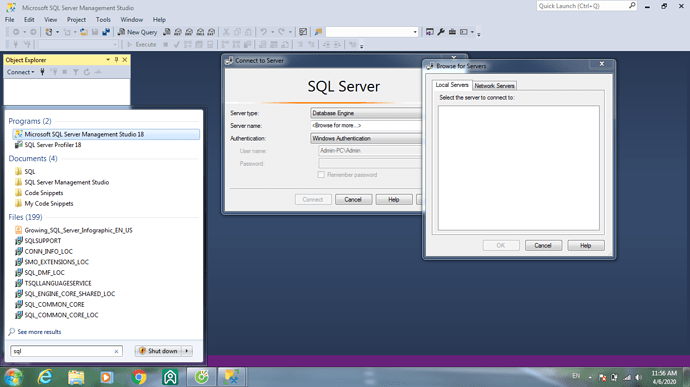Screen dimensions: 690x387
Task: Click the Object Explorer refresh icon
Action: (87, 72)
